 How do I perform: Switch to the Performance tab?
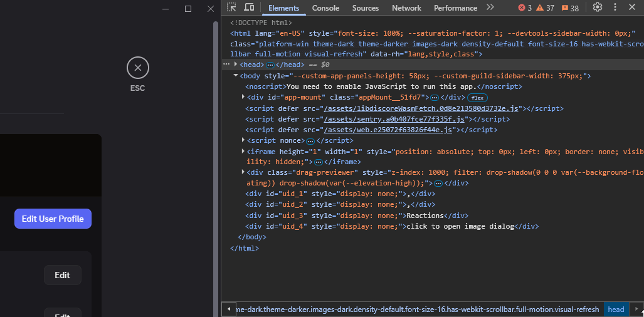coord(455,8)
